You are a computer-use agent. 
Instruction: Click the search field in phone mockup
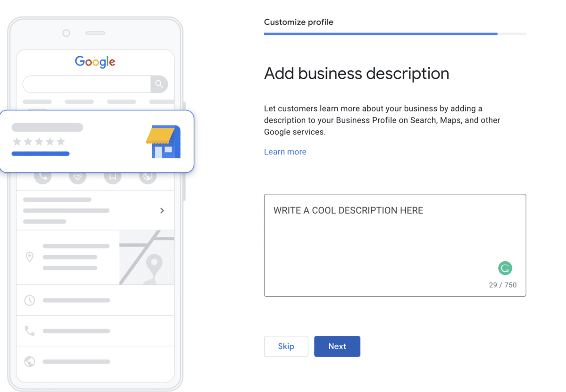(x=87, y=84)
